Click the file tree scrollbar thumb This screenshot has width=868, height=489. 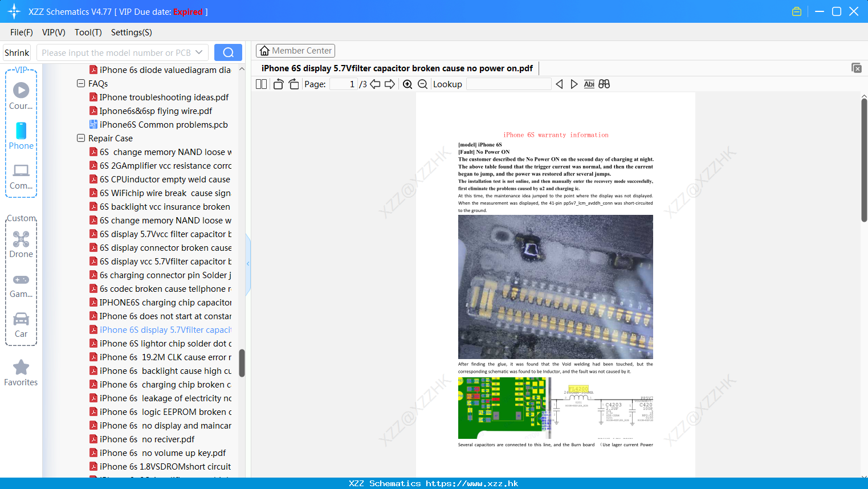(x=242, y=362)
